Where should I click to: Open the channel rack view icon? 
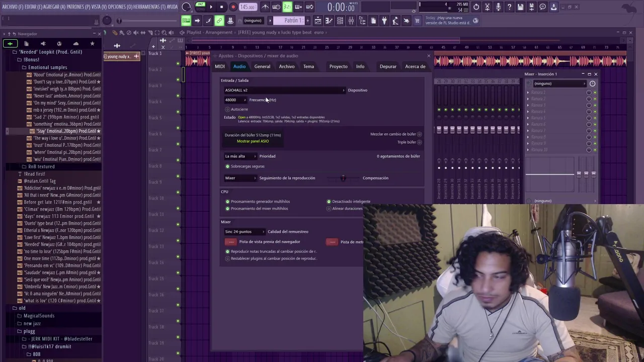[x=340, y=21]
